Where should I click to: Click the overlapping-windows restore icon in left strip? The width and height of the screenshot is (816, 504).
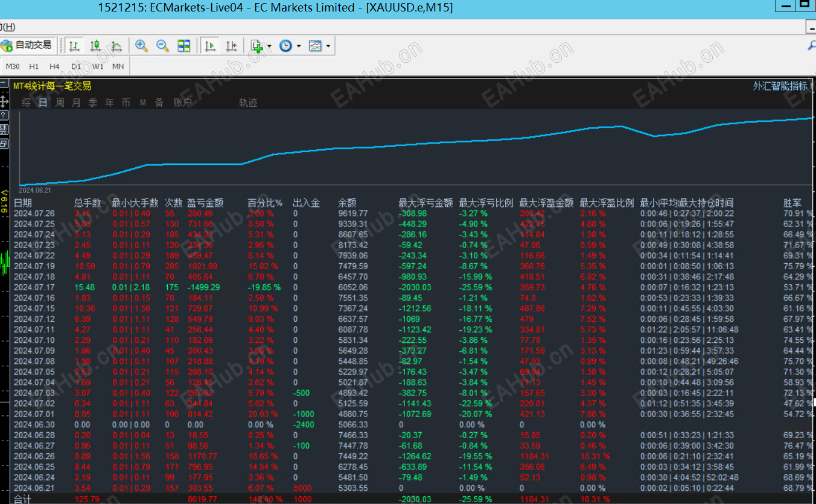point(4,144)
